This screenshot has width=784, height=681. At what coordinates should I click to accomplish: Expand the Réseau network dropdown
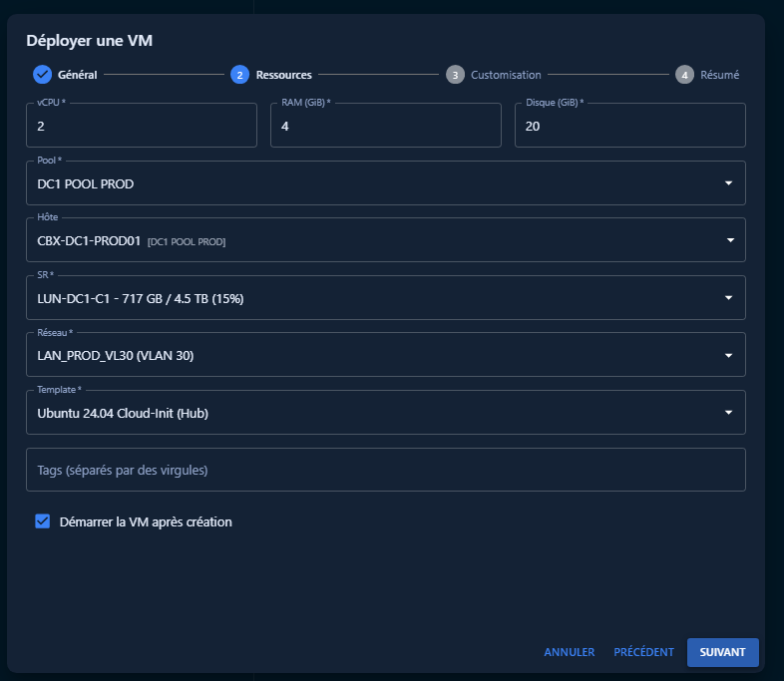729,355
